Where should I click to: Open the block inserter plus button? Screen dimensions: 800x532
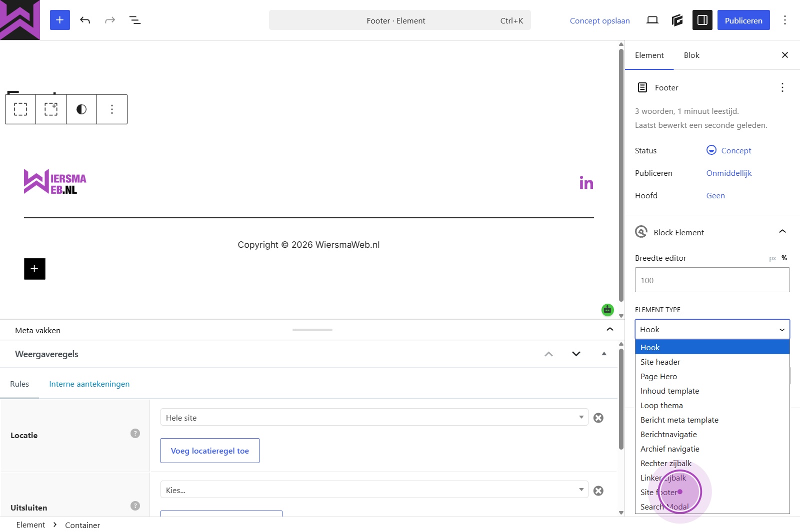(60, 20)
